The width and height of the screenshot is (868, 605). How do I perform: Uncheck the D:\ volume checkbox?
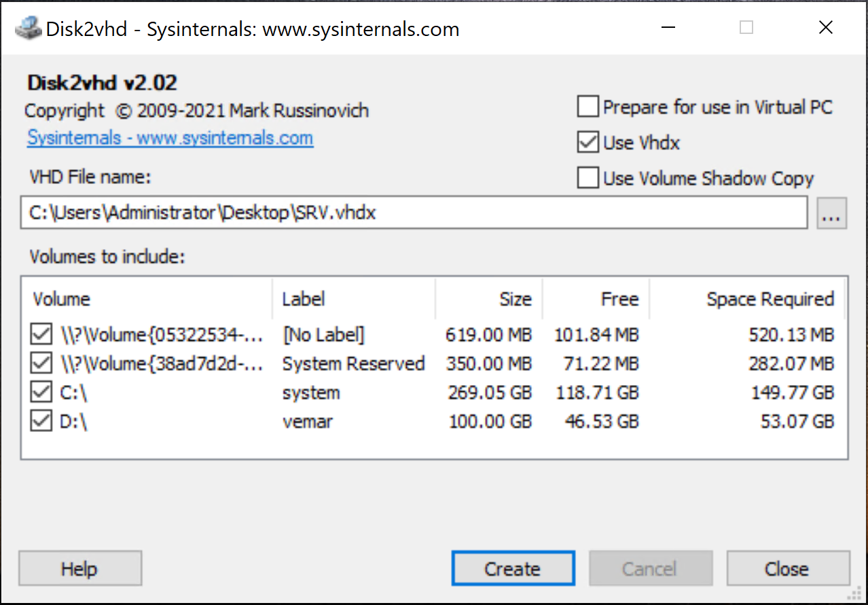(x=41, y=422)
